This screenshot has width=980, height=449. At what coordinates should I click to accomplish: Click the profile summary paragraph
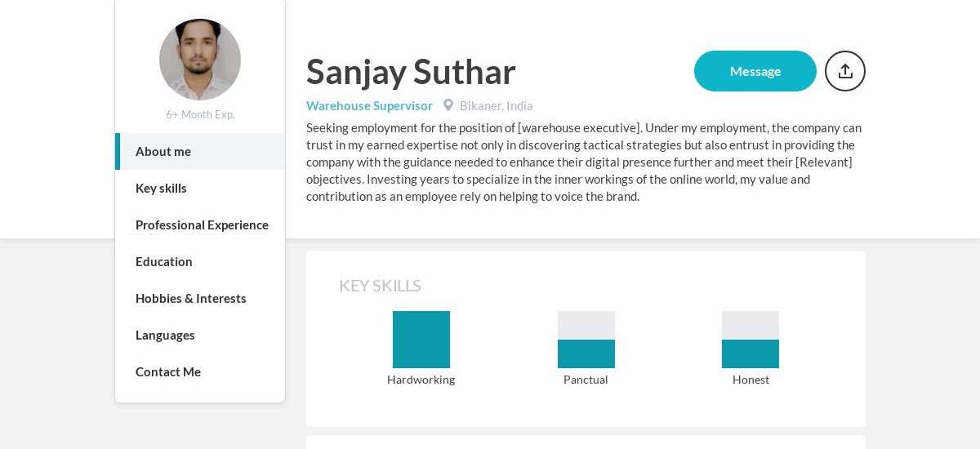point(584,162)
